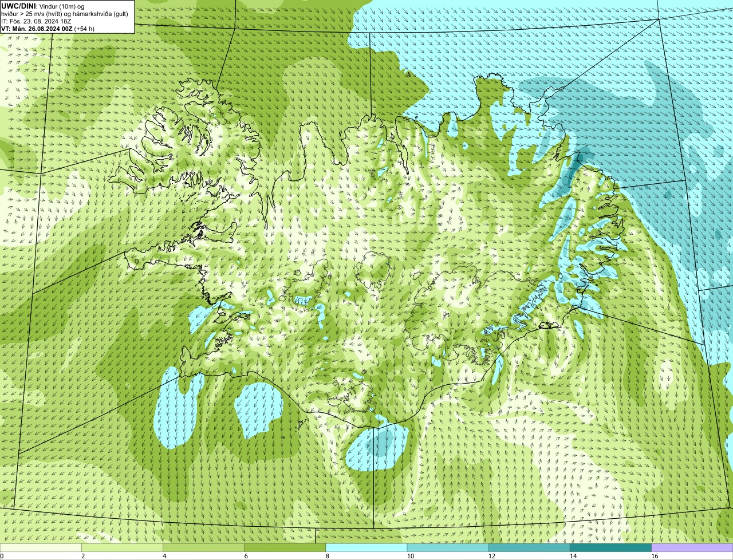Click the "10" scale label

[x=411, y=556]
